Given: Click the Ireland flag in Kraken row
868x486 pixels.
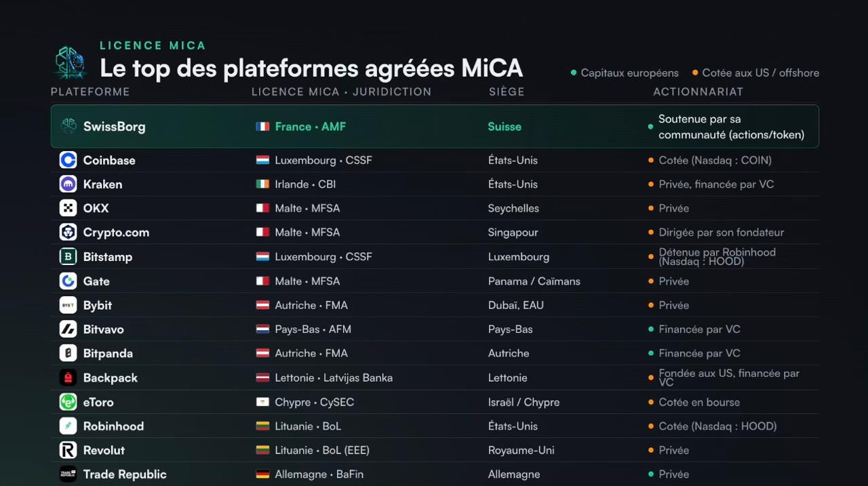Looking at the screenshot, I should click(262, 184).
